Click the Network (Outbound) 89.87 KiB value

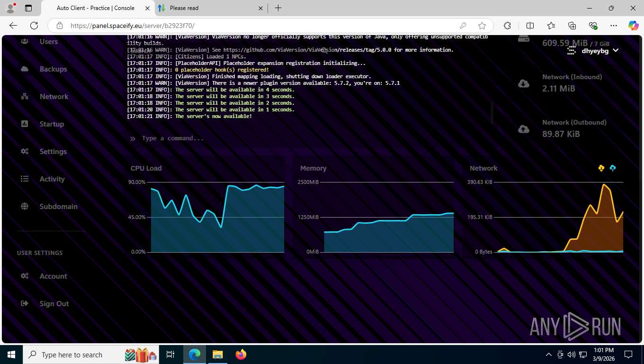561,134
